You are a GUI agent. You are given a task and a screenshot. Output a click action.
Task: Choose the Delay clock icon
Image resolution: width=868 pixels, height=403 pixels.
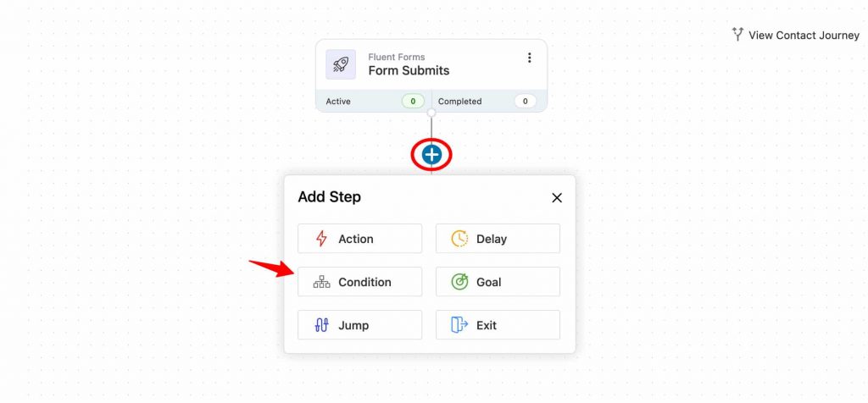click(x=459, y=239)
